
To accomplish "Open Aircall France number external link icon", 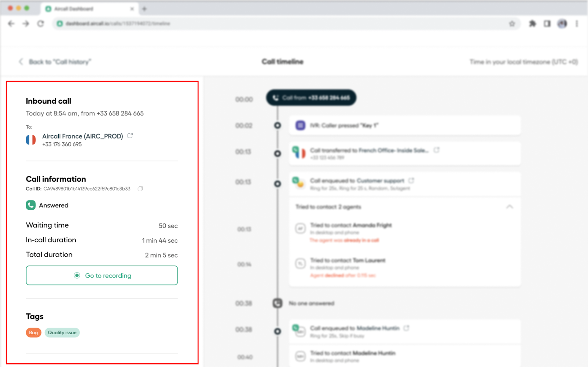I will coord(130,136).
